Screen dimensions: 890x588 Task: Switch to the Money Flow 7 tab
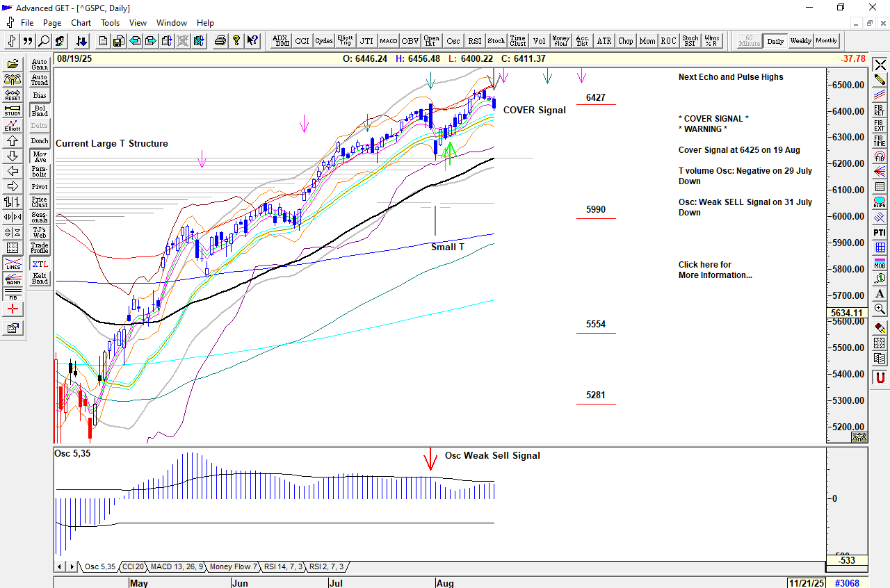[x=234, y=567]
